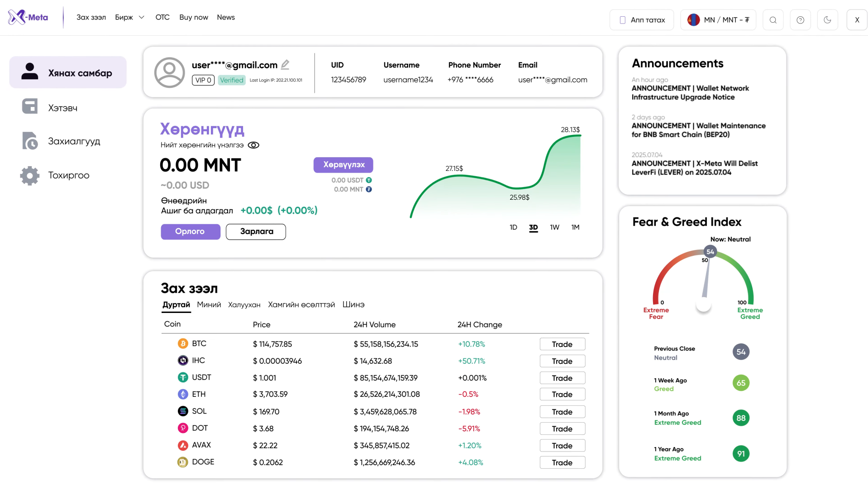Click the USDT Tether coin icon

tap(183, 377)
